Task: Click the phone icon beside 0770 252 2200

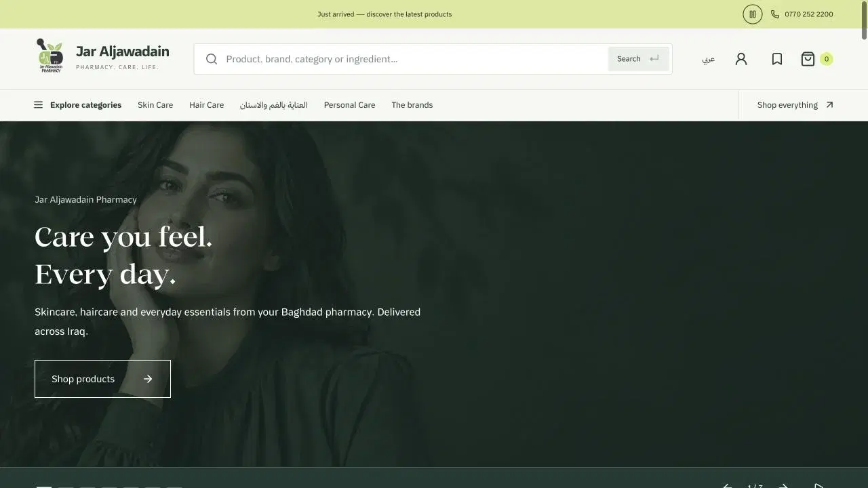Action: click(775, 14)
